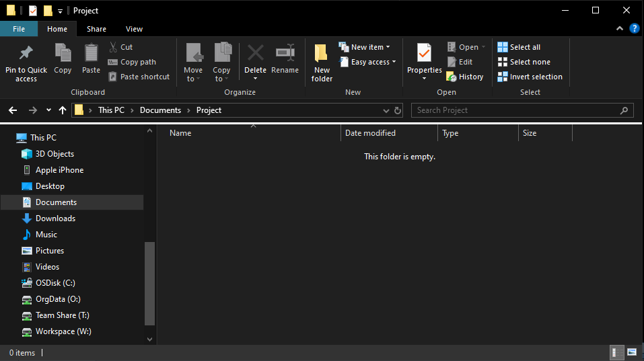Open the File menu tab
644x361 pixels.
click(x=19, y=29)
